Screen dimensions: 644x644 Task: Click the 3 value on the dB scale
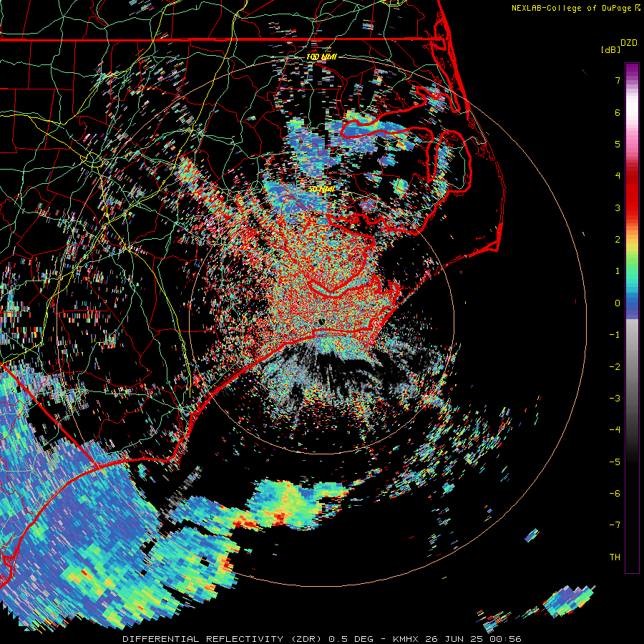618,208
